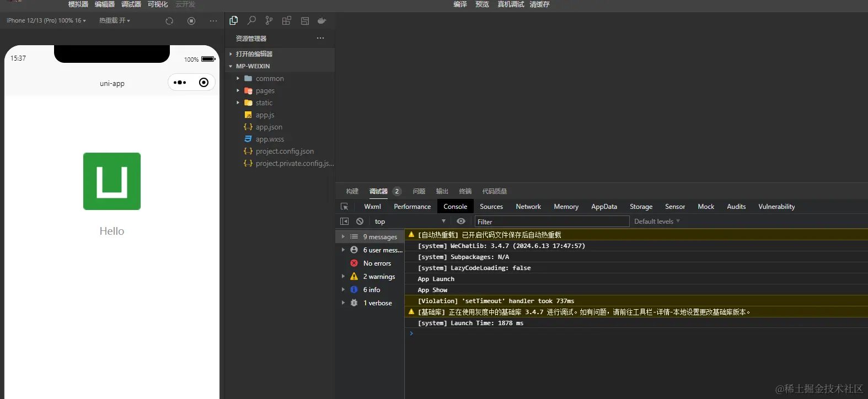868x399 pixels.
Task: Switch to the Performance devtools tab
Action: pos(412,207)
